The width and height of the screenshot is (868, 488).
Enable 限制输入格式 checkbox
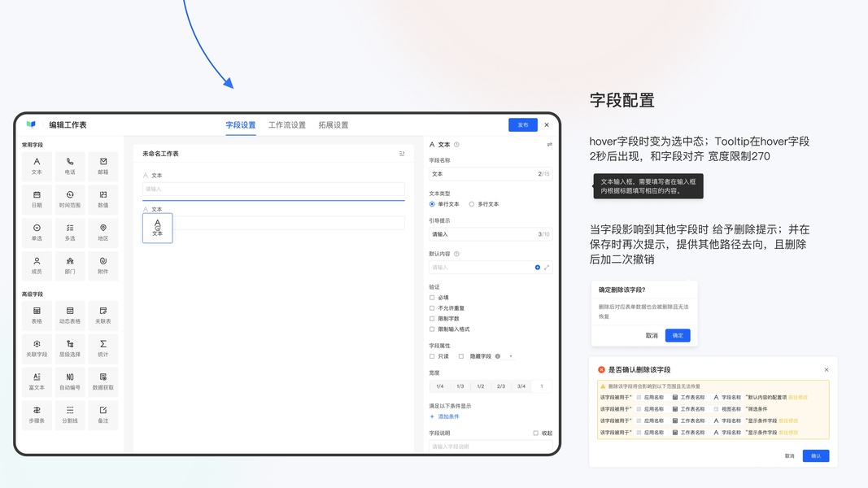coord(432,329)
